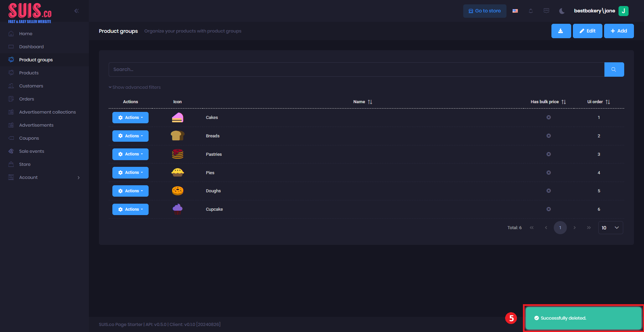
Task: Select page 1 in pagination
Action: [560, 228]
